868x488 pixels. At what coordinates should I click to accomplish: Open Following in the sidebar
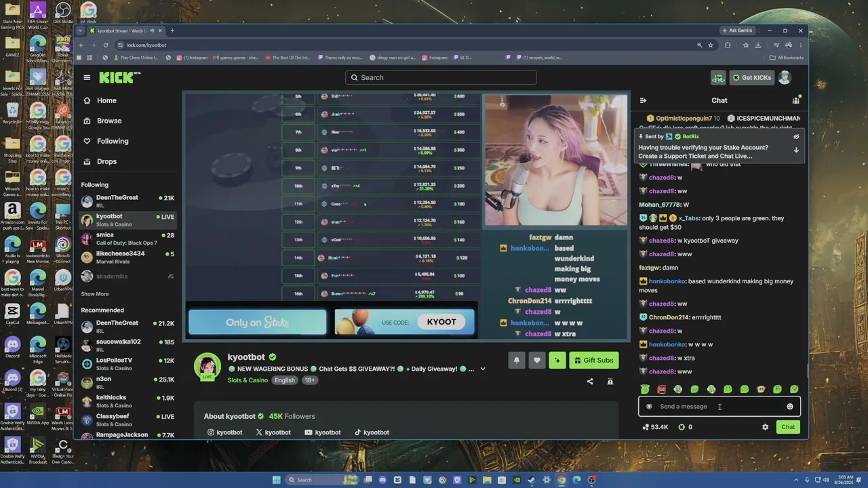(105, 141)
